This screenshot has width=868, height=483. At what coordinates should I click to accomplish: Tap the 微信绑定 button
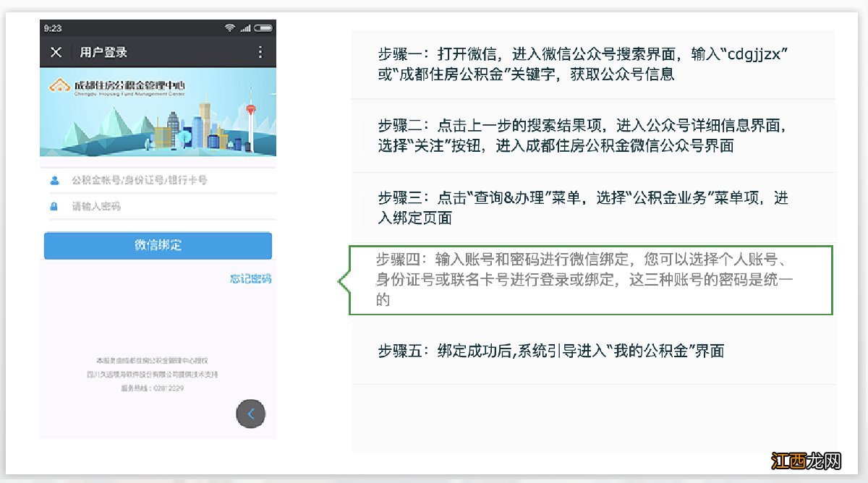[159, 245]
